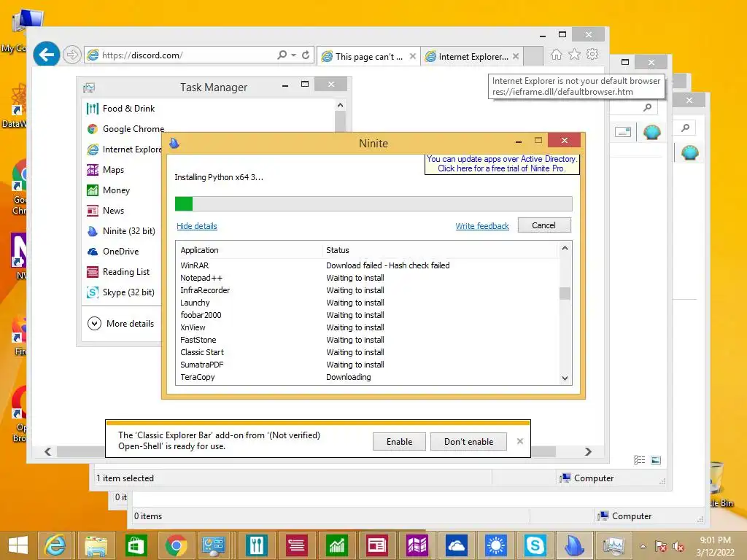This screenshot has height=560, width=747.
Task: Open Skype from the taskbar
Action: tap(535, 545)
